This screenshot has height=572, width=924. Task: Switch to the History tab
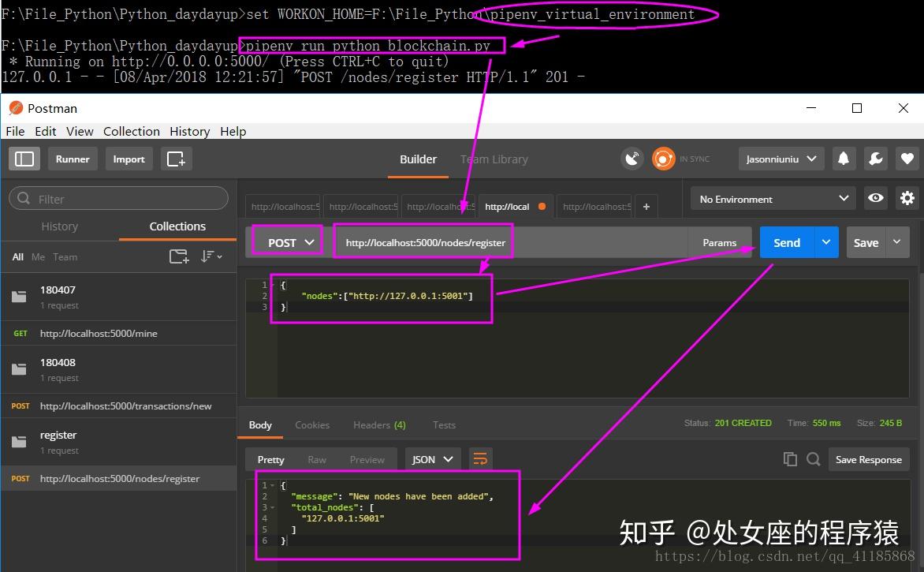pyautogui.click(x=59, y=226)
